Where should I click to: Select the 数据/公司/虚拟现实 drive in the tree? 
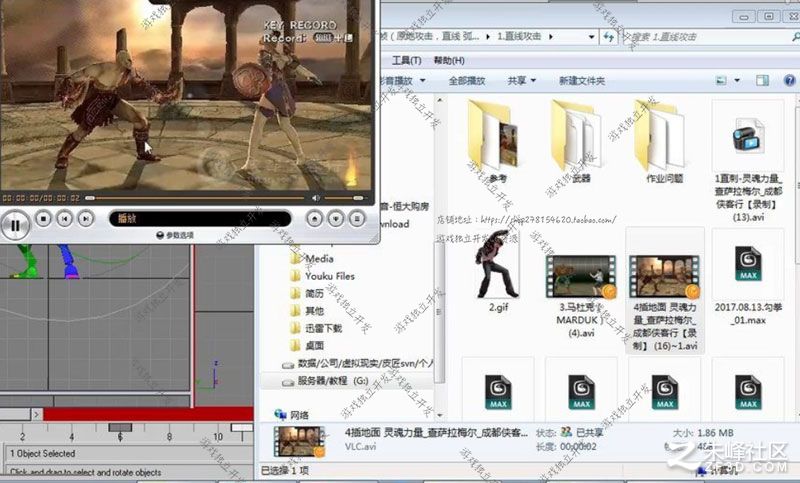pyautogui.click(x=357, y=363)
